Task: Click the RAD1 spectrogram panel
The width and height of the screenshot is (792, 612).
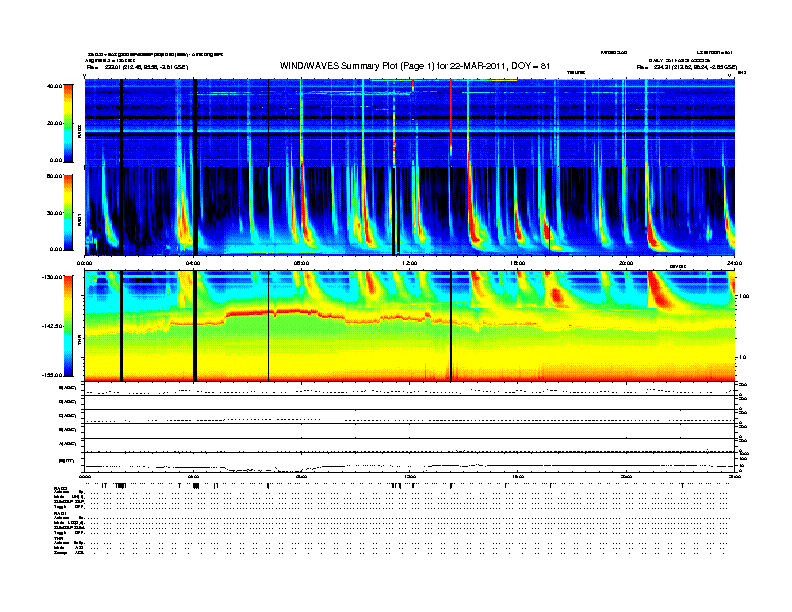Action: pyautogui.click(x=410, y=211)
